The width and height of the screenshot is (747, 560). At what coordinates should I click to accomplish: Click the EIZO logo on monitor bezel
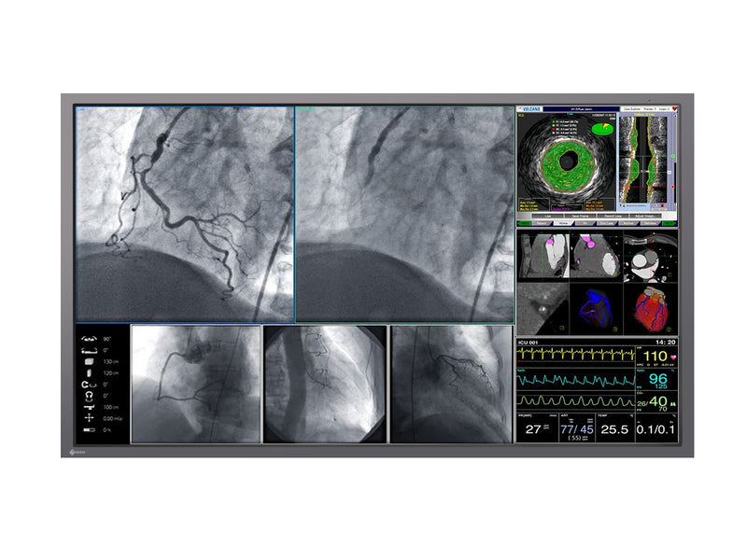point(78,452)
